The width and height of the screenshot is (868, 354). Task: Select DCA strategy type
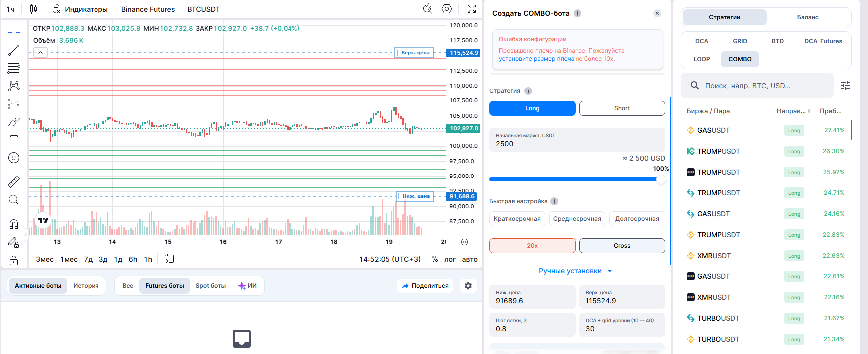pos(702,41)
